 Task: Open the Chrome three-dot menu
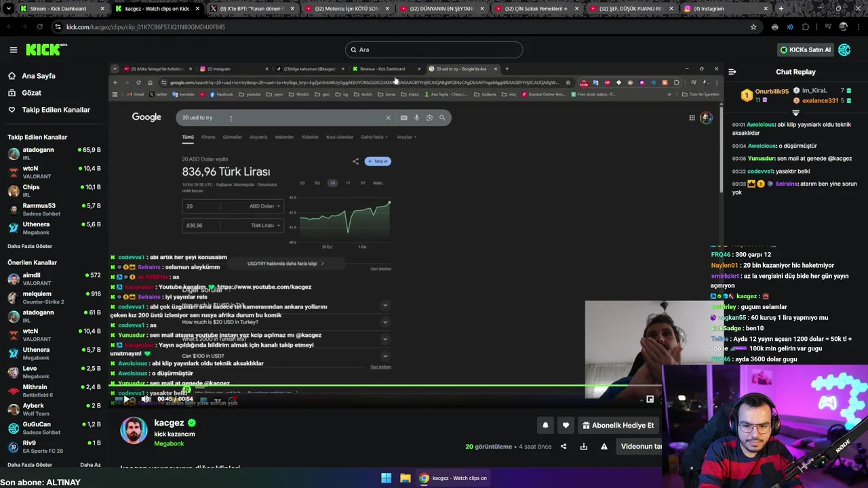pos(859,27)
